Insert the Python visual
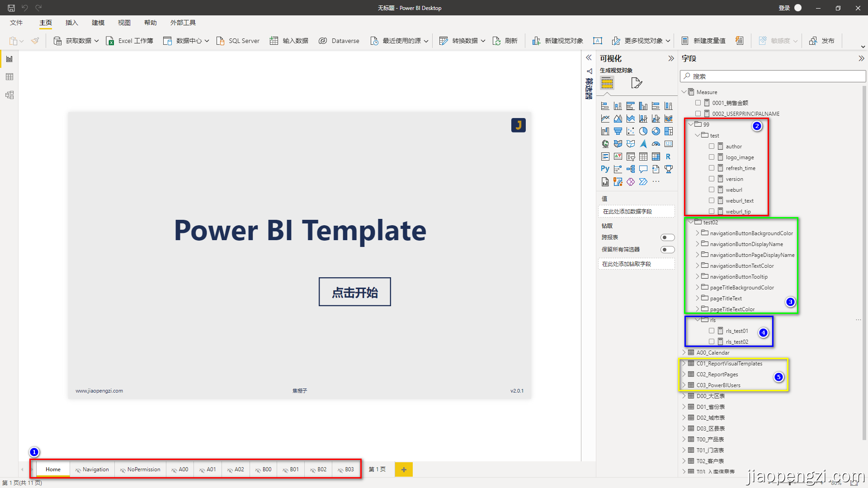The height and width of the screenshot is (488, 868). coord(605,169)
